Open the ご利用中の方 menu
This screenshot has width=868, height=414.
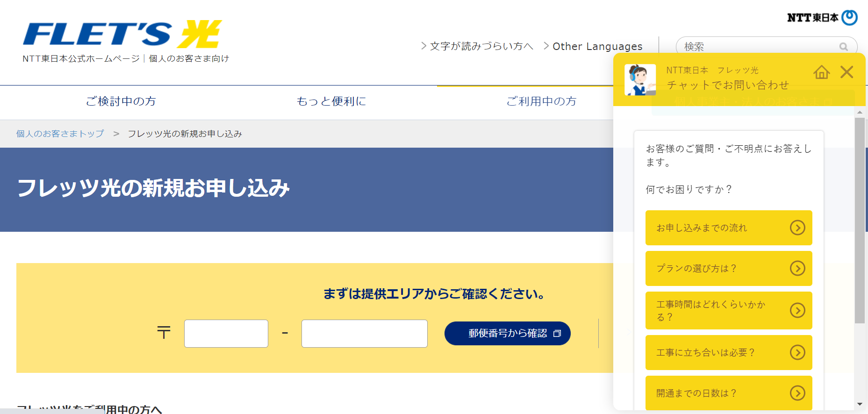coord(541,101)
